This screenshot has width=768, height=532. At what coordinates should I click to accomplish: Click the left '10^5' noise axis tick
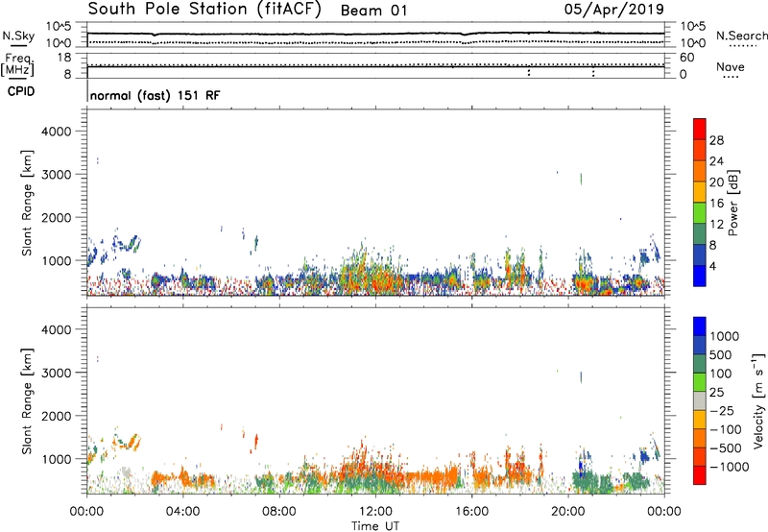[59, 27]
